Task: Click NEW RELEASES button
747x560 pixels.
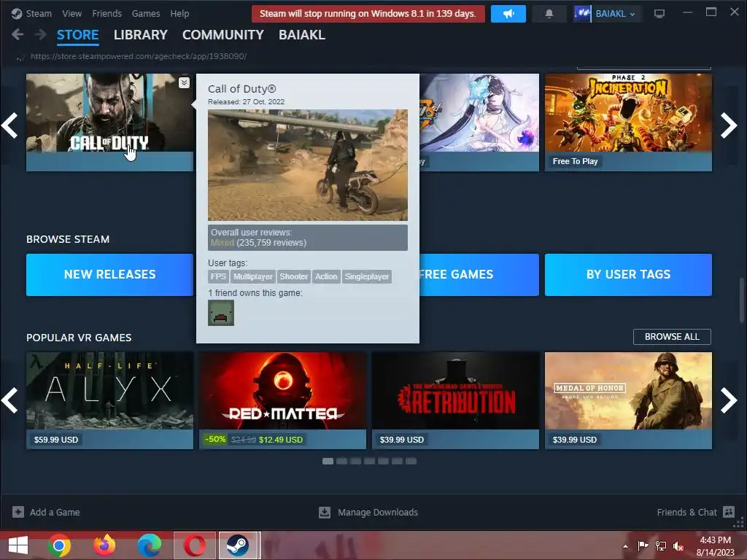Action: click(x=109, y=275)
